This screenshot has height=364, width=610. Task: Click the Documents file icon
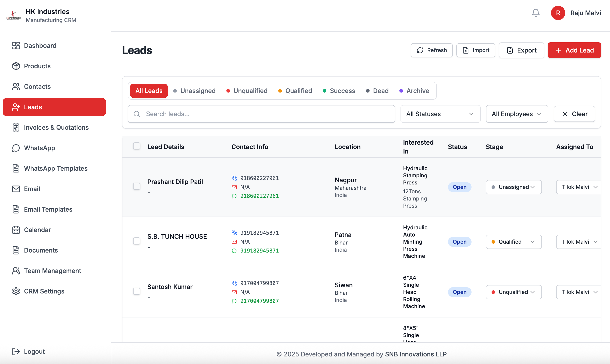pyautogui.click(x=16, y=251)
